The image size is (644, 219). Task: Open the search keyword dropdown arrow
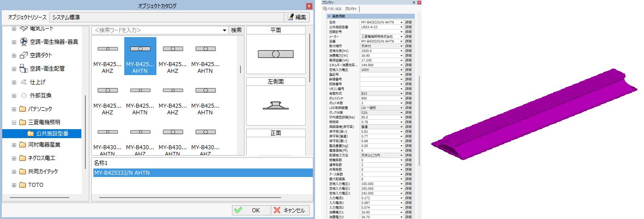(x=224, y=30)
